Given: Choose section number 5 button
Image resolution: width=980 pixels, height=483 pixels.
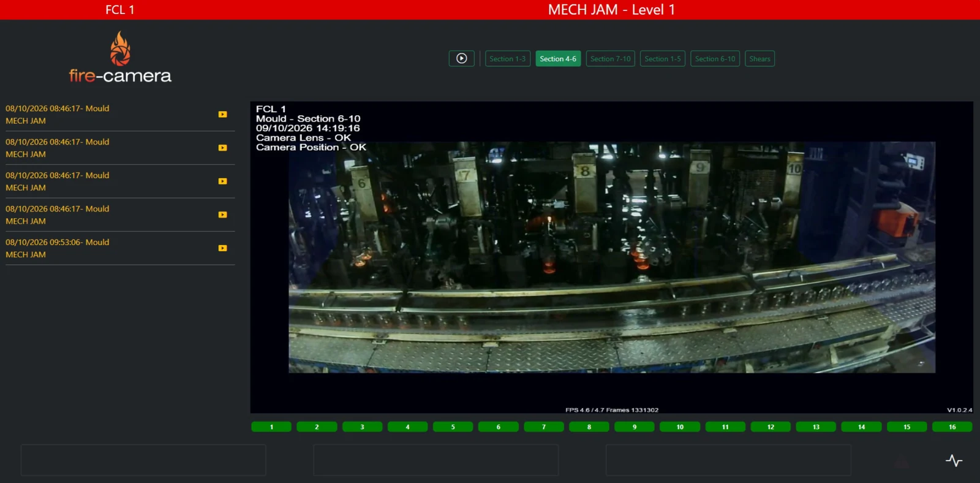Looking at the screenshot, I should pos(453,427).
